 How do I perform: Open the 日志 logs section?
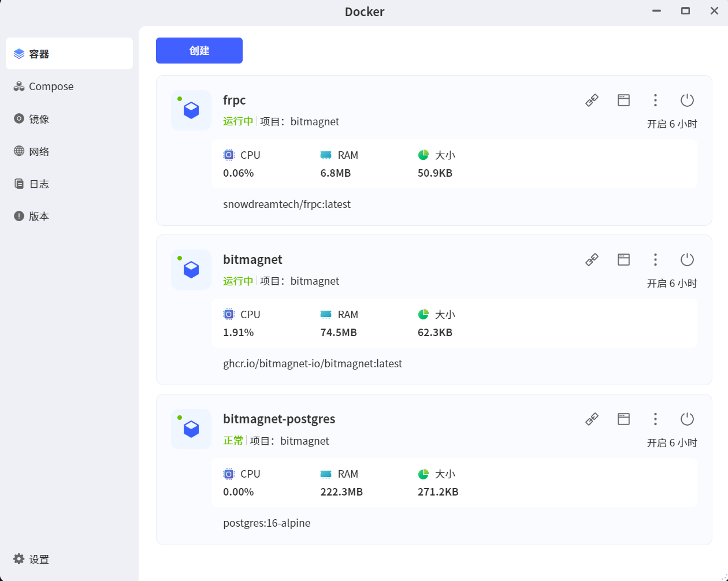pyautogui.click(x=39, y=184)
